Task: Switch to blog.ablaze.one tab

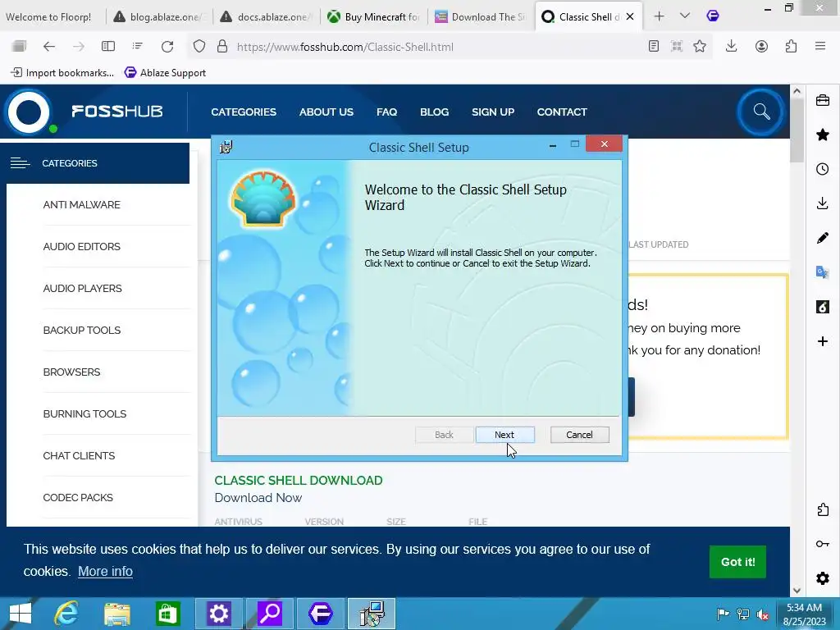Action: [160, 16]
